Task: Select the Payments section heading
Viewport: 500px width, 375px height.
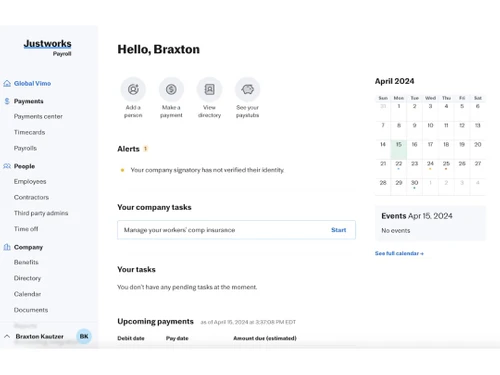Action: pos(29,101)
